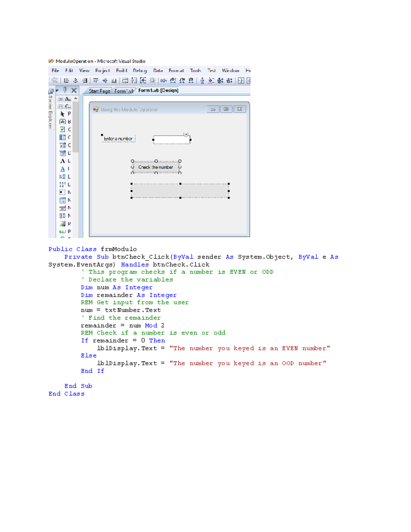This screenshot has width=411, height=532.
Task: Switch to the Start Page tab
Action: click(x=99, y=91)
